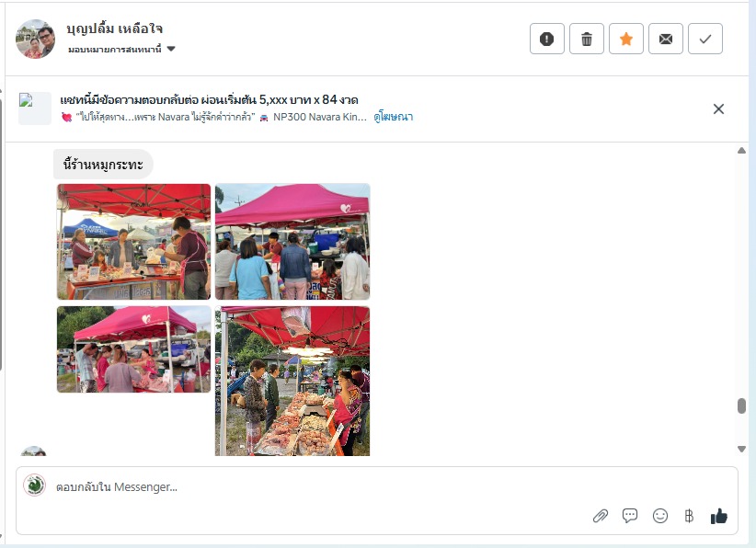Click the scroll up arrow of chat
The width and height of the screenshot is (756, 548).
741,151
